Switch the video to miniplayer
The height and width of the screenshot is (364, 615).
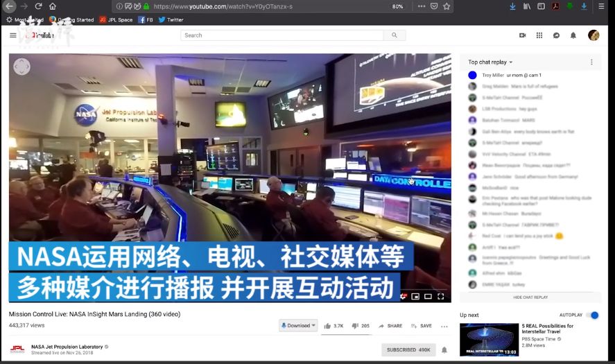(415, 296)
